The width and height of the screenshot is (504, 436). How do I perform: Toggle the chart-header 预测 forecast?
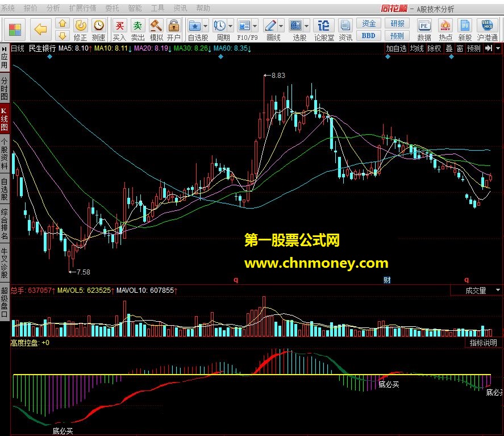point(474,48)
